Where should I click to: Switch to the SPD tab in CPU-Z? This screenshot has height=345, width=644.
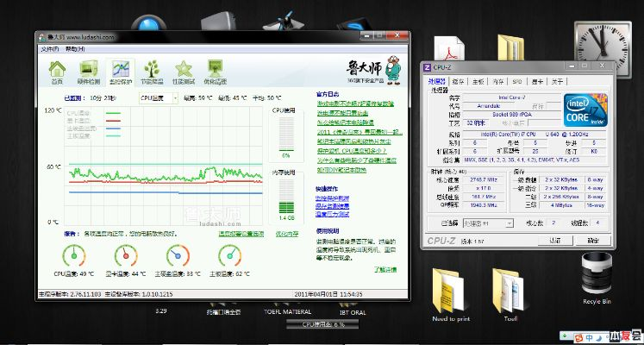[x=516, y=82]
